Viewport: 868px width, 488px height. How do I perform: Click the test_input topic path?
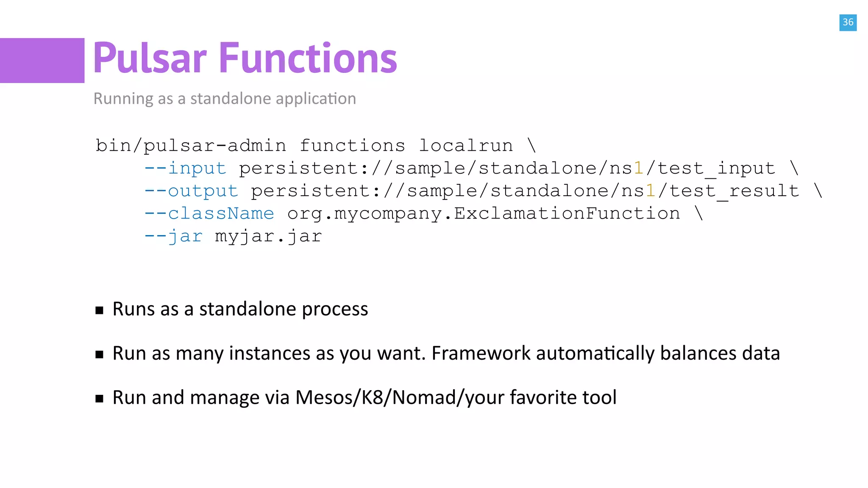point(507,169)
